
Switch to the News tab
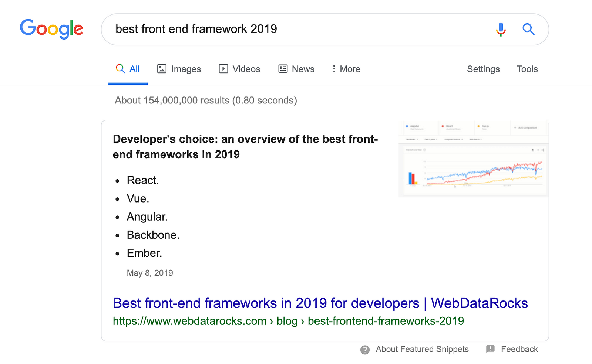point(296,69)
